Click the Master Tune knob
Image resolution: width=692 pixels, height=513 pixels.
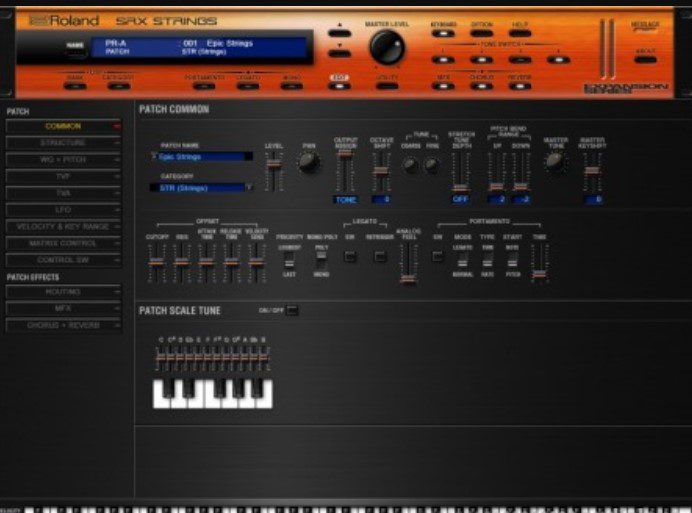click(x=554, y=162)
